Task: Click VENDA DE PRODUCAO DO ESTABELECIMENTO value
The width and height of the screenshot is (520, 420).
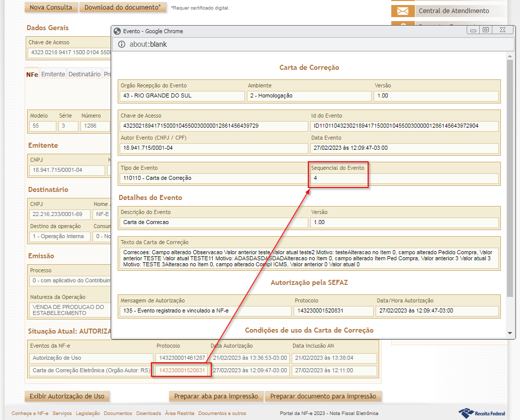Action: (69, 310)
